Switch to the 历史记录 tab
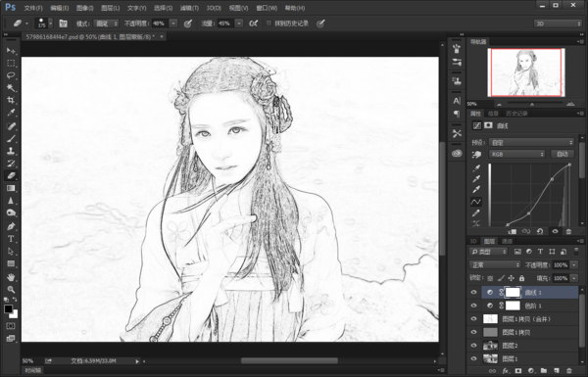 tap(516, 114)
